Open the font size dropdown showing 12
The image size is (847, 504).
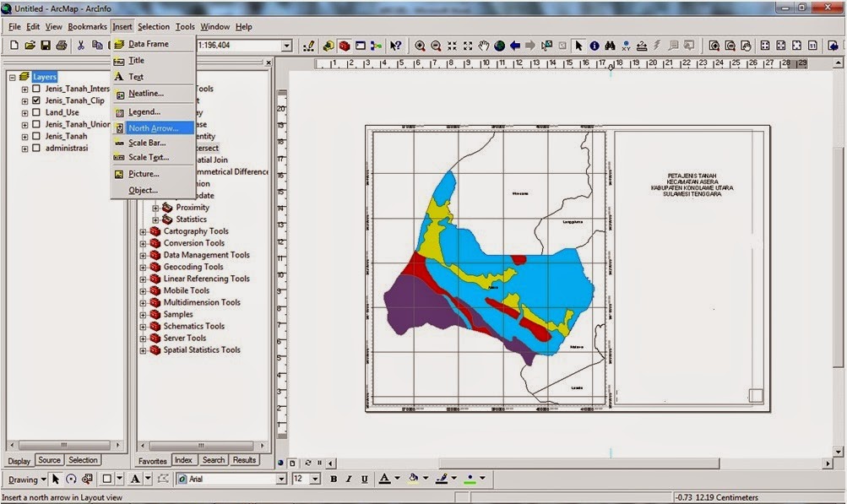[x=314, y=478]
